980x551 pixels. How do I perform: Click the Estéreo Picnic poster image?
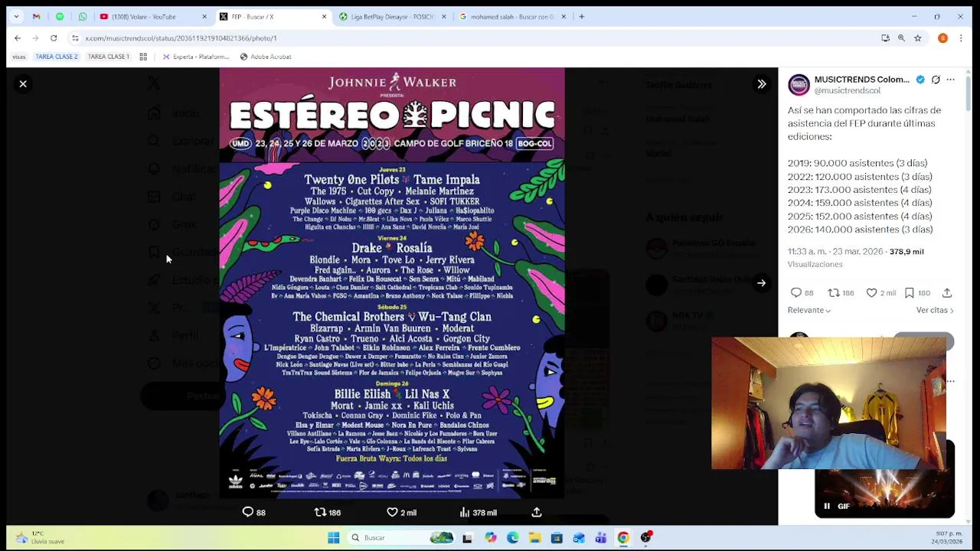[x=392, y=283]
